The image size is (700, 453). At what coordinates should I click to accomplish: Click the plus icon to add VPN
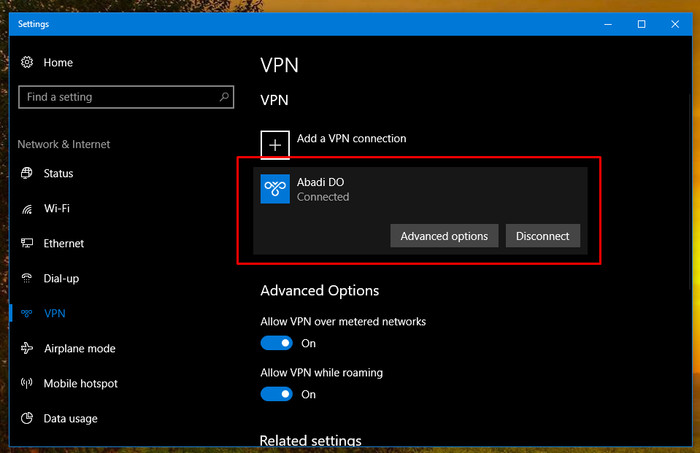click(275, 145)
